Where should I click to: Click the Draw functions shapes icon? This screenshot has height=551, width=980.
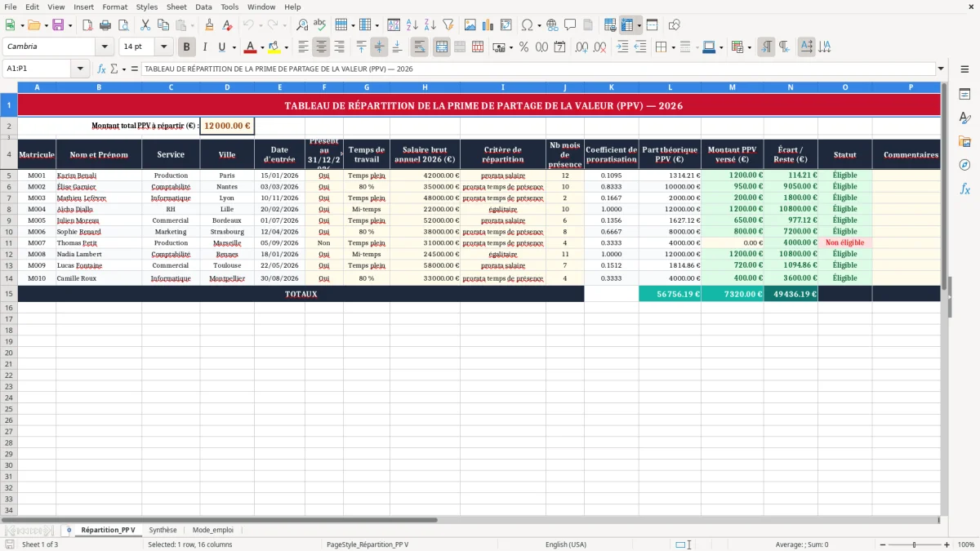point(674,25)
